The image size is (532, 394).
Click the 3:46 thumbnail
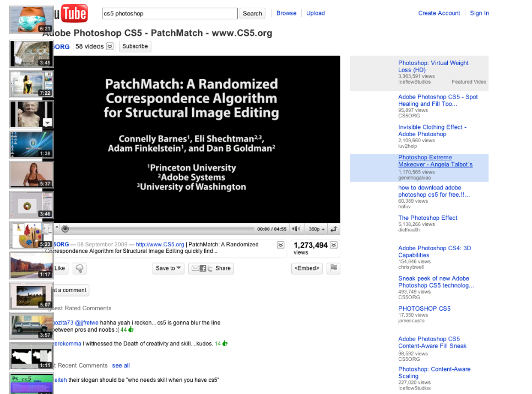31,204
